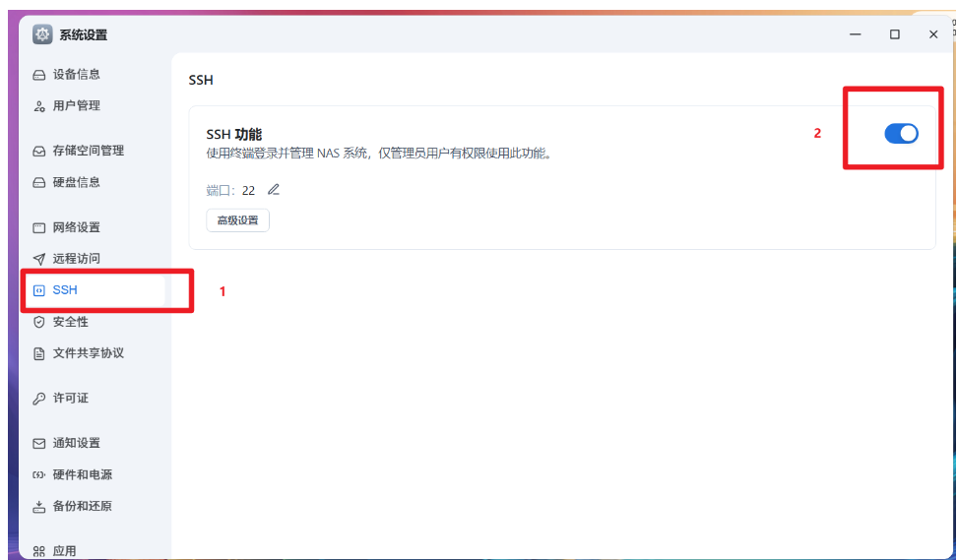Click the pencil icon to edit port 22
The height and width of the screenshot is (560, 958).
274,190
